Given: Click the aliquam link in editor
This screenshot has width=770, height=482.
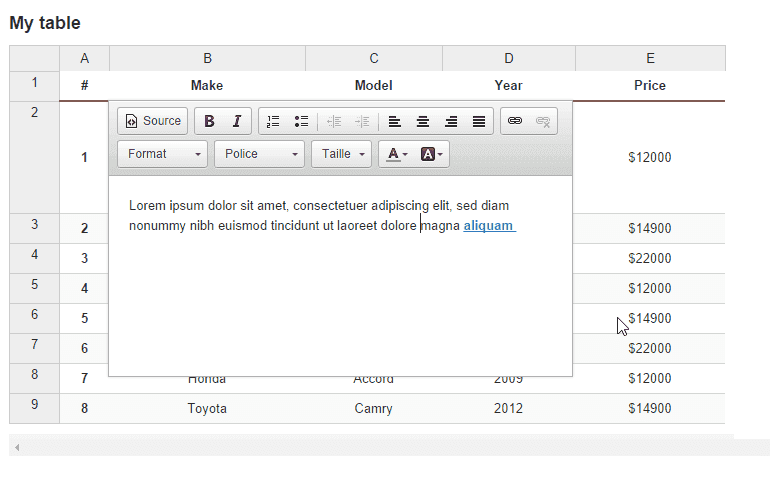Looking at the screenshot, I should (488, 226).
